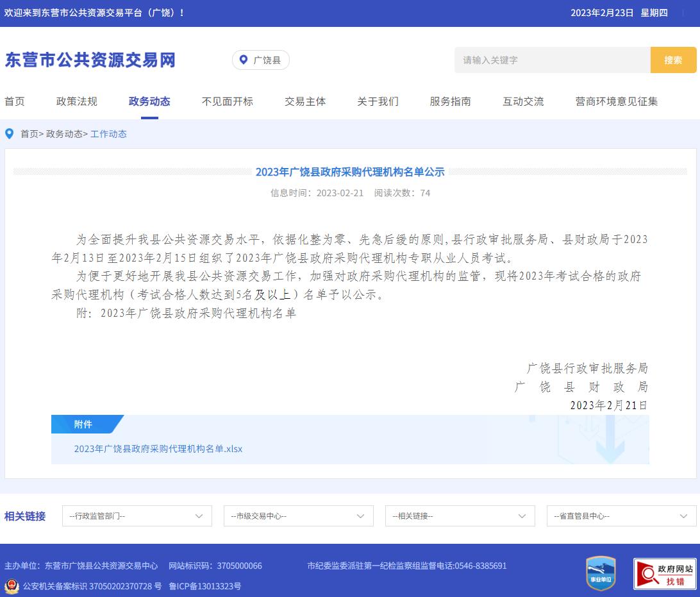Click the 东营市公共资源交易网 site title

90,59
